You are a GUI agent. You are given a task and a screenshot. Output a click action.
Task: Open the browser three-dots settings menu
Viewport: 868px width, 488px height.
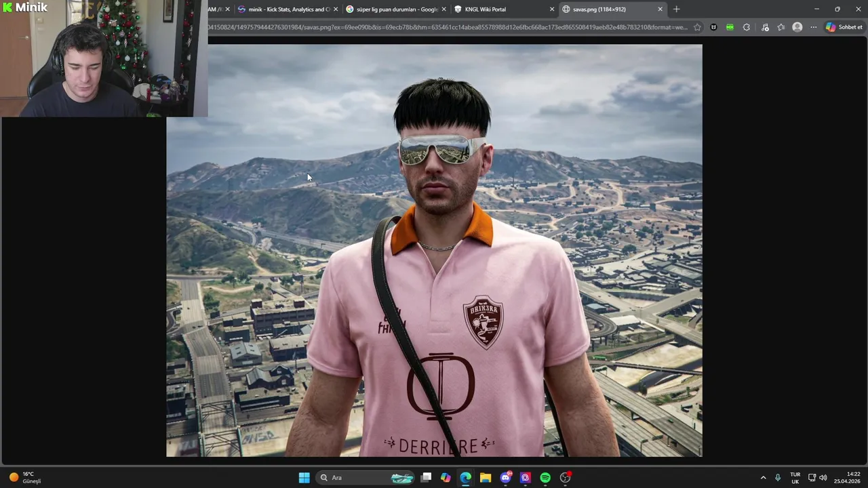point(814,27)
